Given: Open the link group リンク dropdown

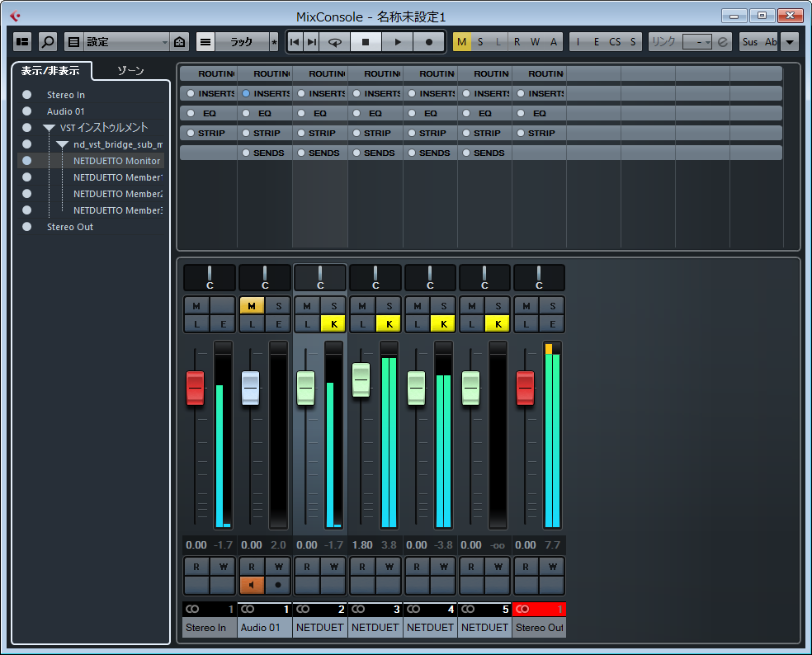Looking at the screenshot, I should click(697, 42).
